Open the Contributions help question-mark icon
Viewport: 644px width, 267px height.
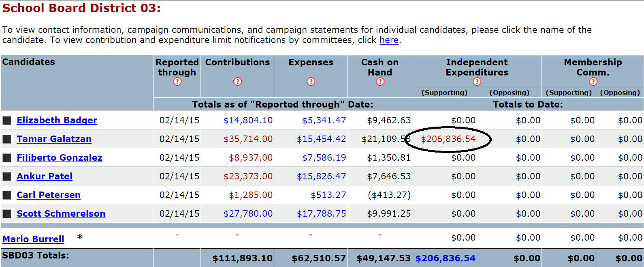coord(237,82)
